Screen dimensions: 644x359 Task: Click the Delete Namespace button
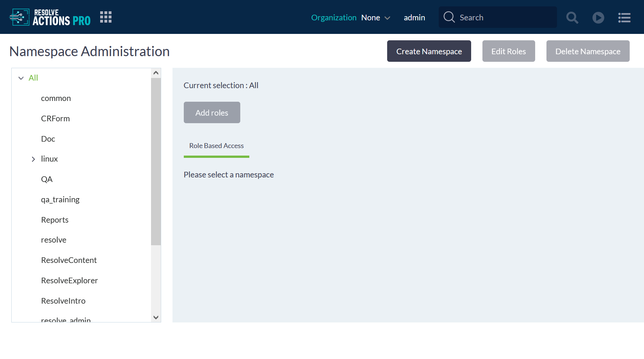pyautogui.click(x=588, y=51)
